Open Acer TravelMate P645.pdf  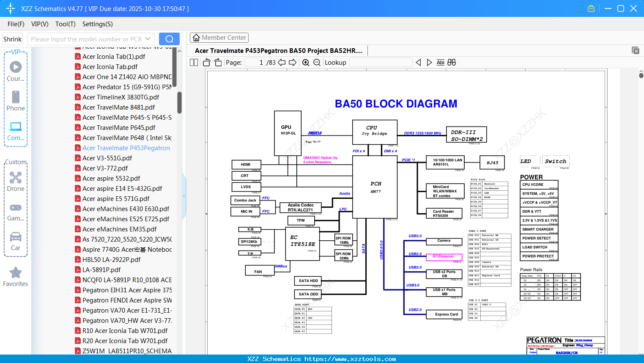(119, 127)
